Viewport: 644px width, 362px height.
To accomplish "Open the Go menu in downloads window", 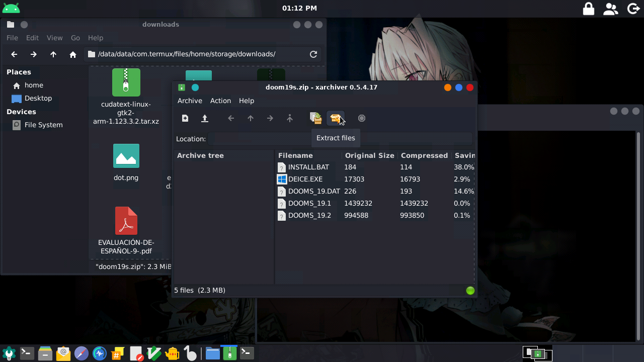I will tap(75, 38).
